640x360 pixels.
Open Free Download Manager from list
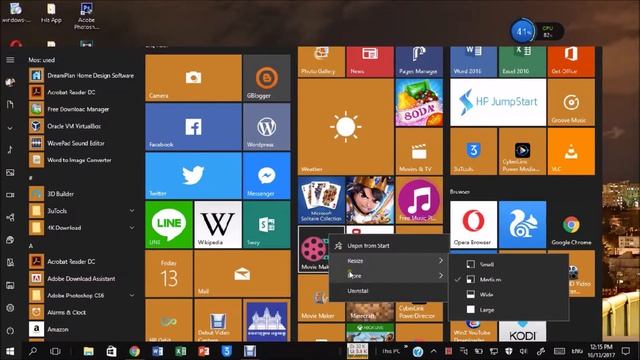point(82,109)
